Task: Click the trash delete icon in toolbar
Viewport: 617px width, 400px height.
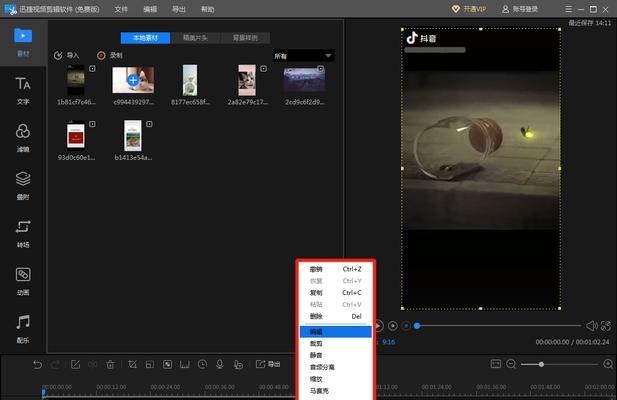Action: (110, 365)
